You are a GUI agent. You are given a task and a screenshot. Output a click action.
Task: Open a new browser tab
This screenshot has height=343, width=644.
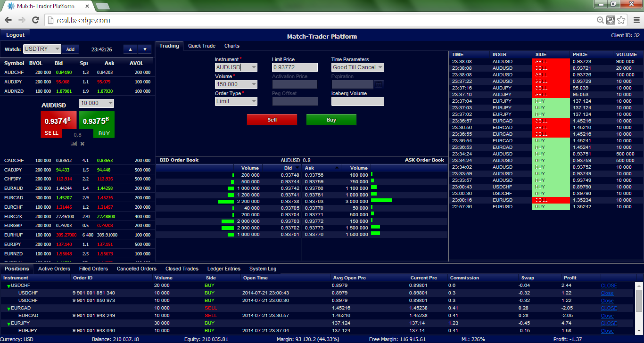102,6
